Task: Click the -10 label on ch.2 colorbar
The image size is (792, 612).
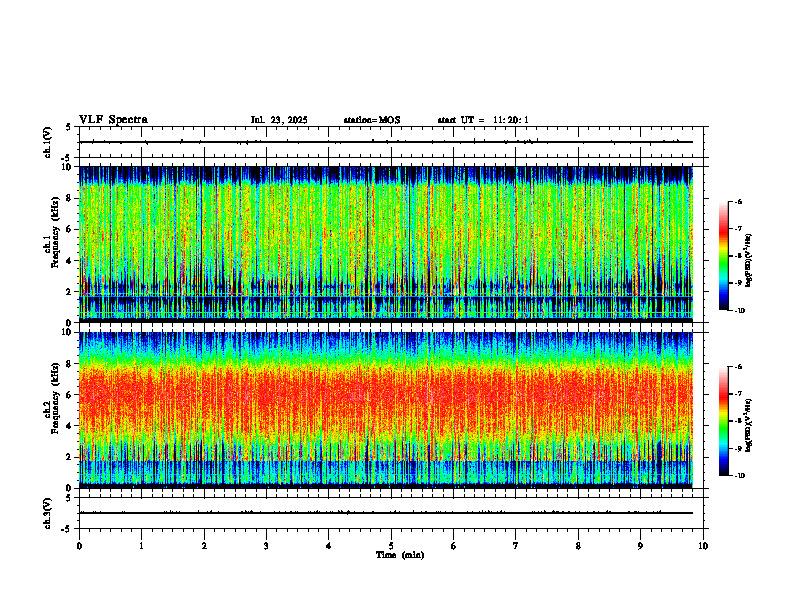Action: [x=739, y=476]
